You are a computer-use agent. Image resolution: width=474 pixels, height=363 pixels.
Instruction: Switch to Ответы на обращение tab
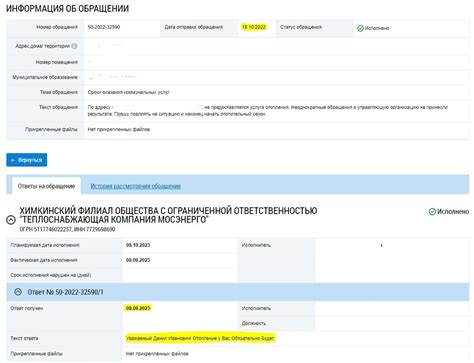[46, 186]
